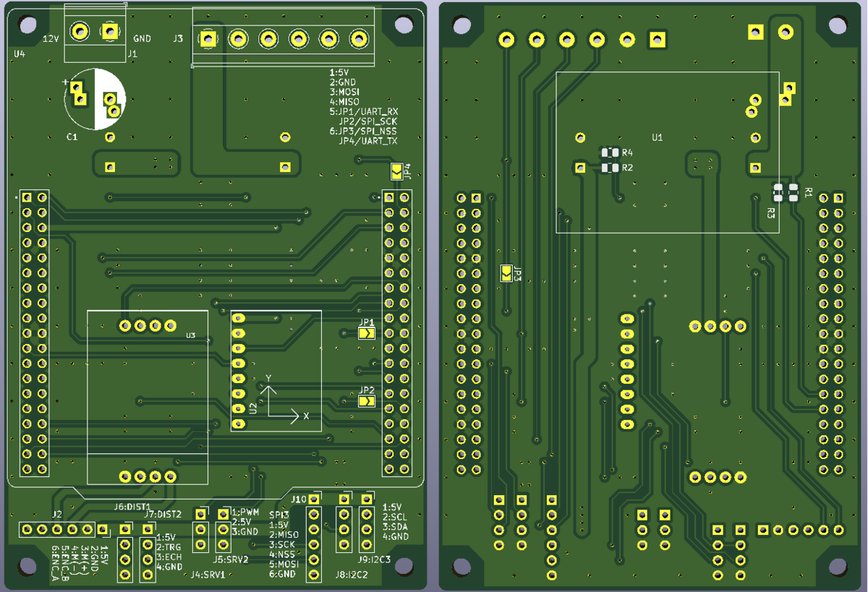The height and width of the screenshot is (592, 868).
Task: Select the 5:JP1/UART_RX label
Action: [x=363, y=112]
